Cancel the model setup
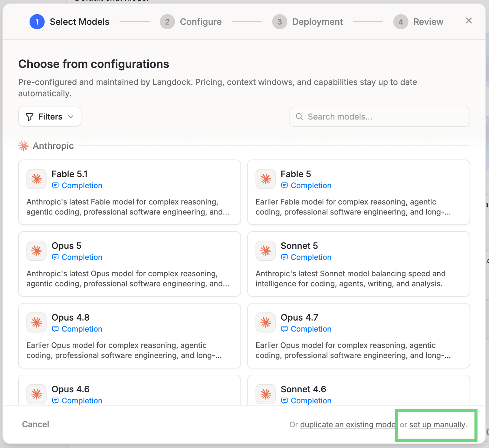 35,424
